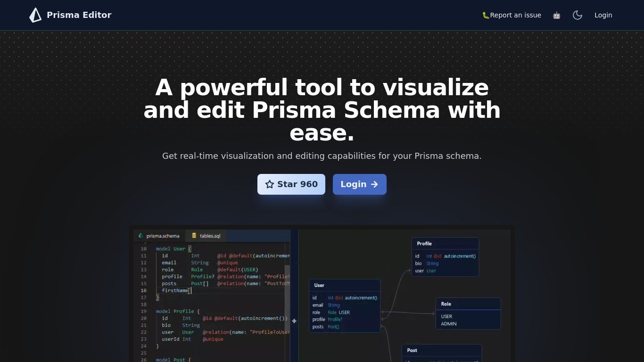Click the bug icon beside Report an issue
Image resolution: width=644 pixels, height=362 pixels.
tap(486, 15)
